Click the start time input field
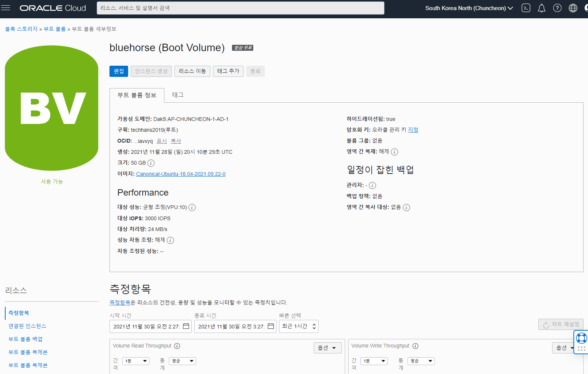 tap(151, 326)
